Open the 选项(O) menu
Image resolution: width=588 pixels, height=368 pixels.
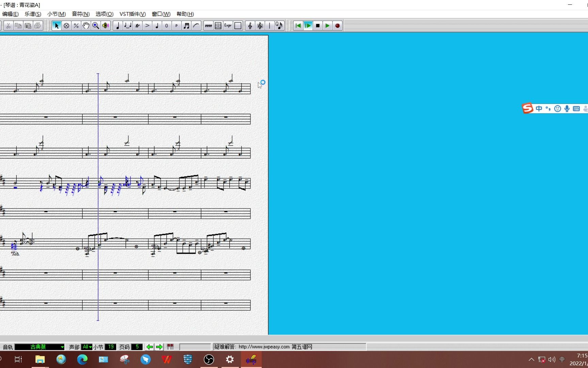[x=104, y=14]
